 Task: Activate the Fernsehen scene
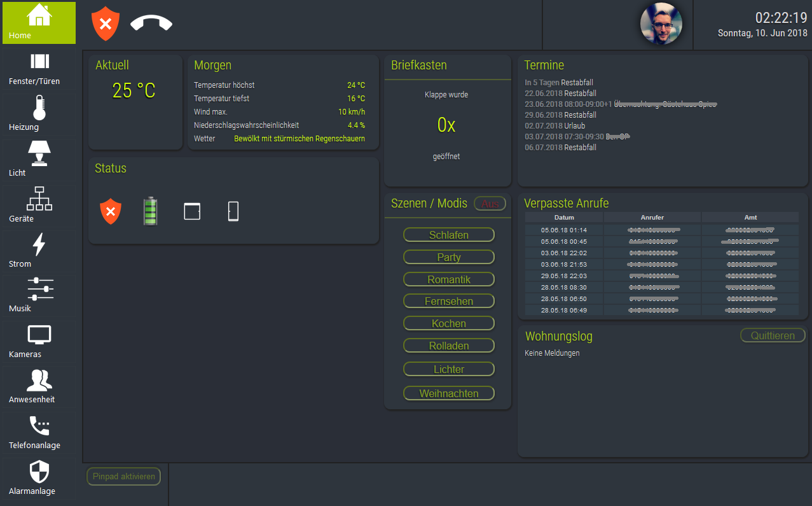pyautogui.click(x=449, y=301)
